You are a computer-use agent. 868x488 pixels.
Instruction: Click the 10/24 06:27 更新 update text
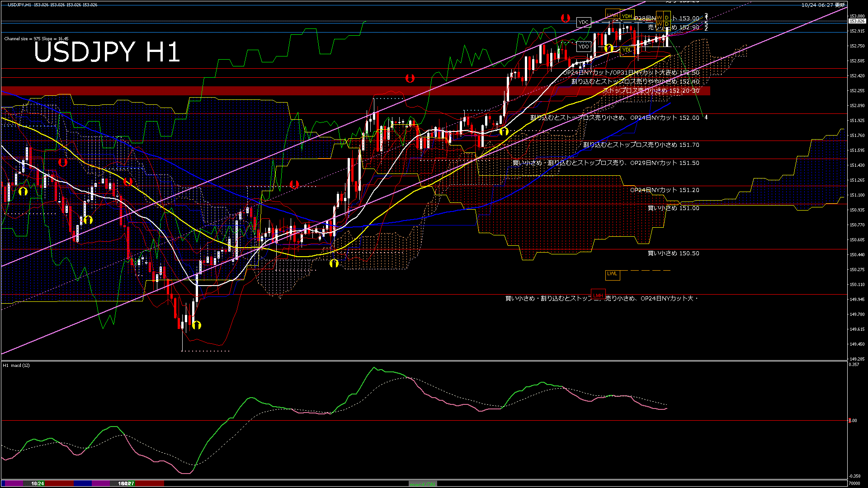pos(823,5)
